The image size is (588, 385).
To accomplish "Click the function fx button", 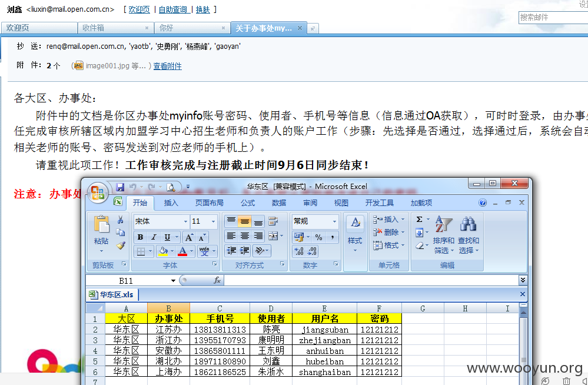I will (x=217, y=280).
